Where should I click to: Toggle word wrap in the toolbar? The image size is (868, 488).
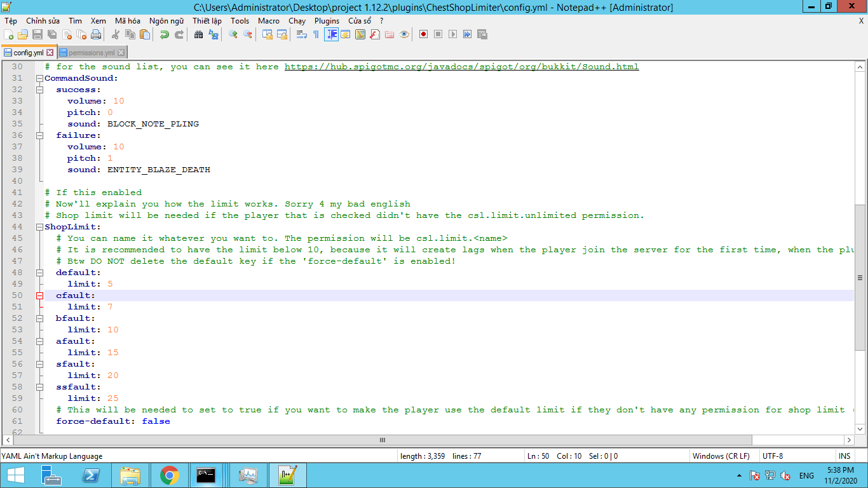pos(302,34)
